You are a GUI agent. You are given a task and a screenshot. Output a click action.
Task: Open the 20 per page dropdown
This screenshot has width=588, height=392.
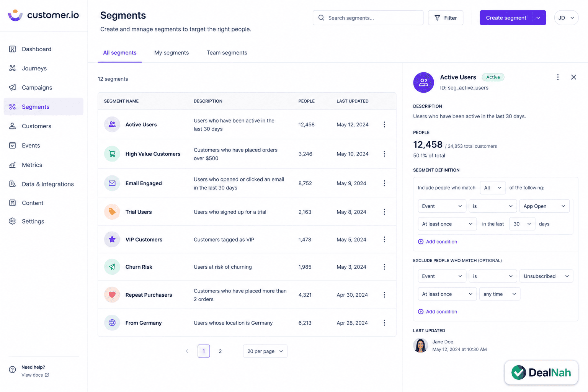pos(265,351)
